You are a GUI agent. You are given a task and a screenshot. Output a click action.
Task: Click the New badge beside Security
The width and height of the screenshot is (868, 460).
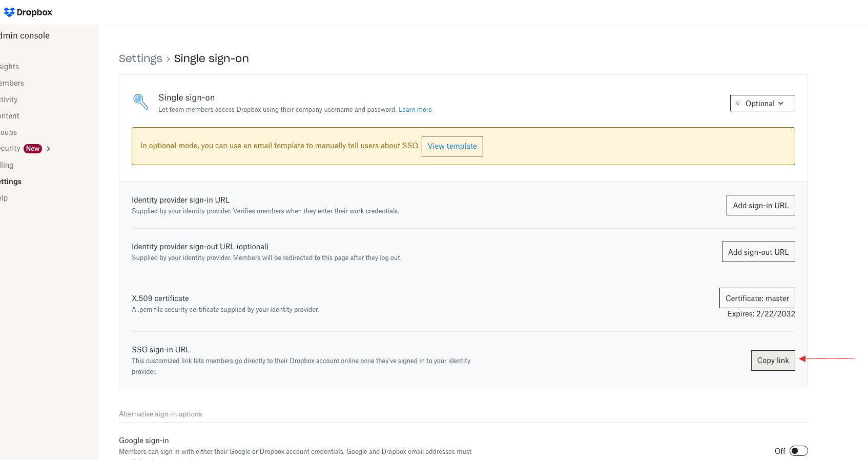coord(33,148)
